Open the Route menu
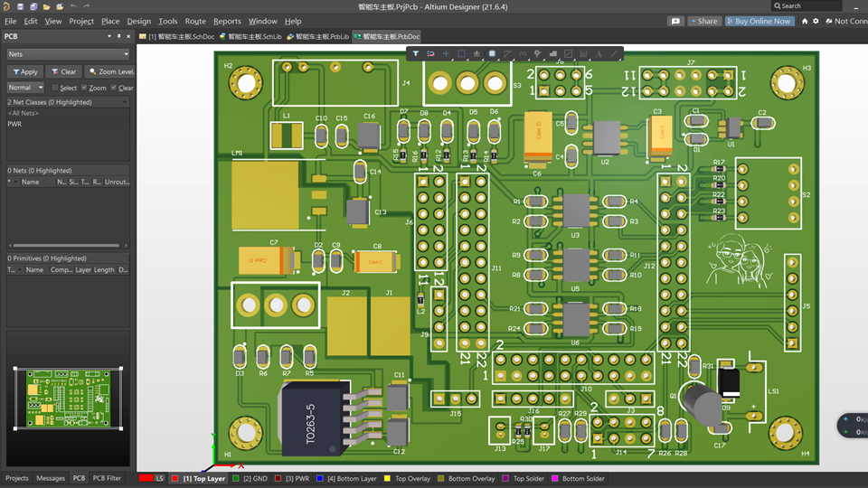This screenshot has width=868, height=488. point(195,21)
